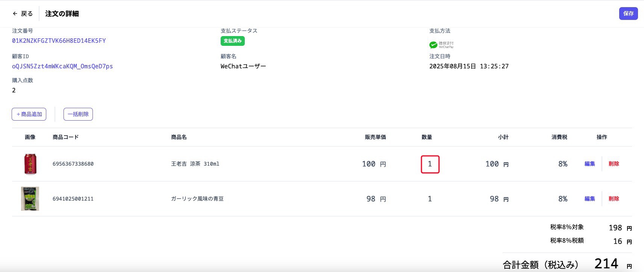
Task: Click the 商品名 column header
Action: (x=179, y=137)
